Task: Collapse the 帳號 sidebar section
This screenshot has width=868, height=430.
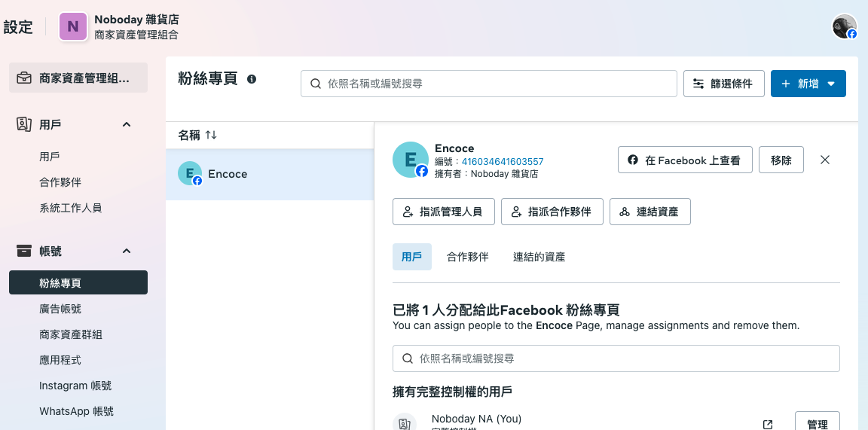Action: 127,252
